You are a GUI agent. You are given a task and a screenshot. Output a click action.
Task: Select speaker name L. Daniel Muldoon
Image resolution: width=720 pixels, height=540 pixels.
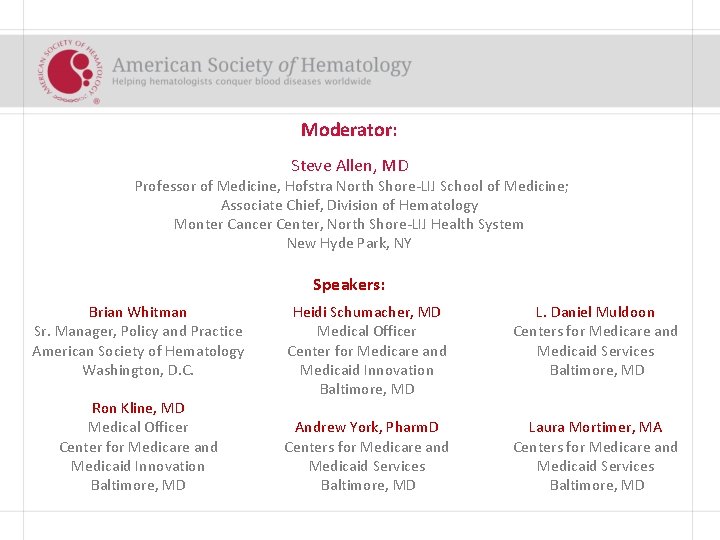click(x=595, y=312)
